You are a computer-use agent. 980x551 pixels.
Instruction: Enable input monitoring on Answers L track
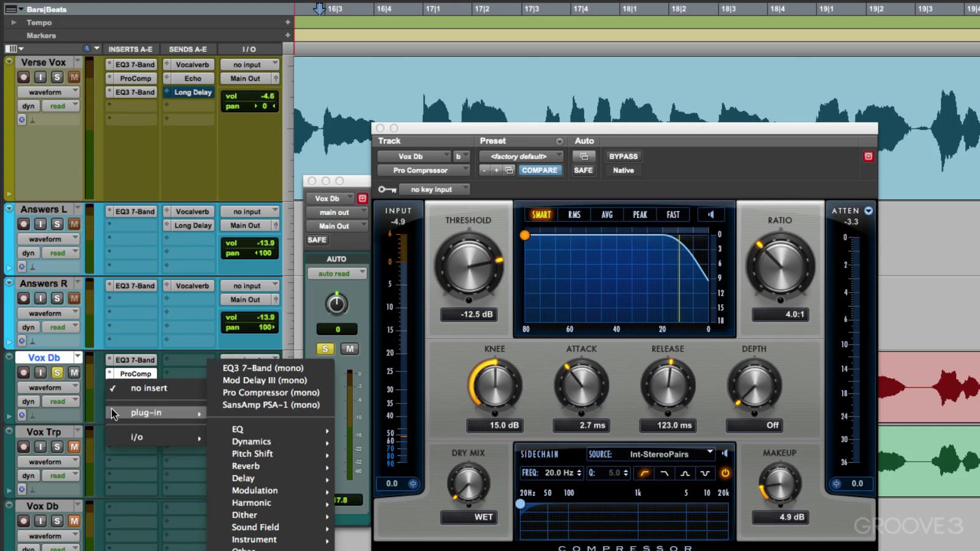pos(40,224)
